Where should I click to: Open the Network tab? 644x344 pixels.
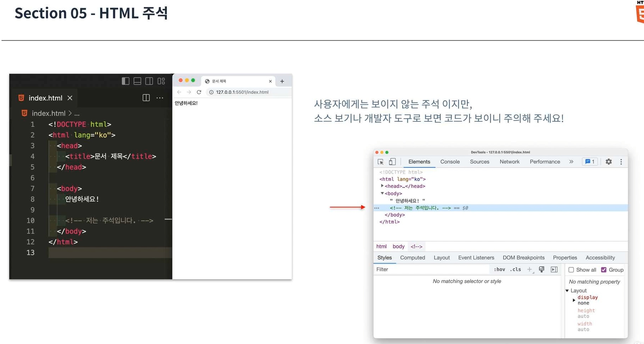510,162
